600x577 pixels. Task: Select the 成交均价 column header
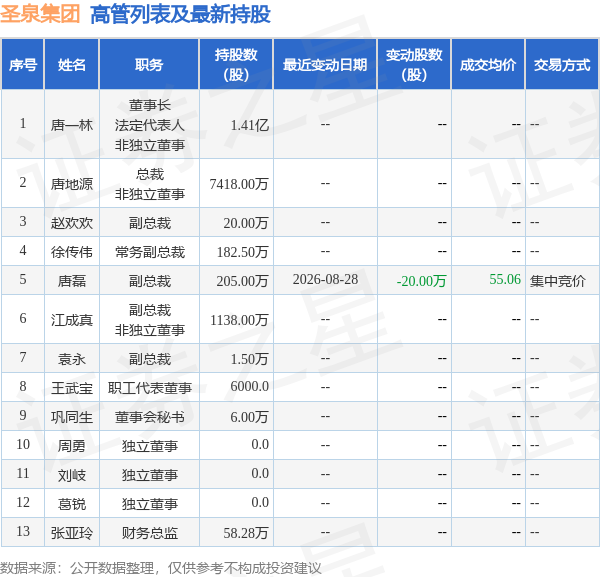[488, 65]
